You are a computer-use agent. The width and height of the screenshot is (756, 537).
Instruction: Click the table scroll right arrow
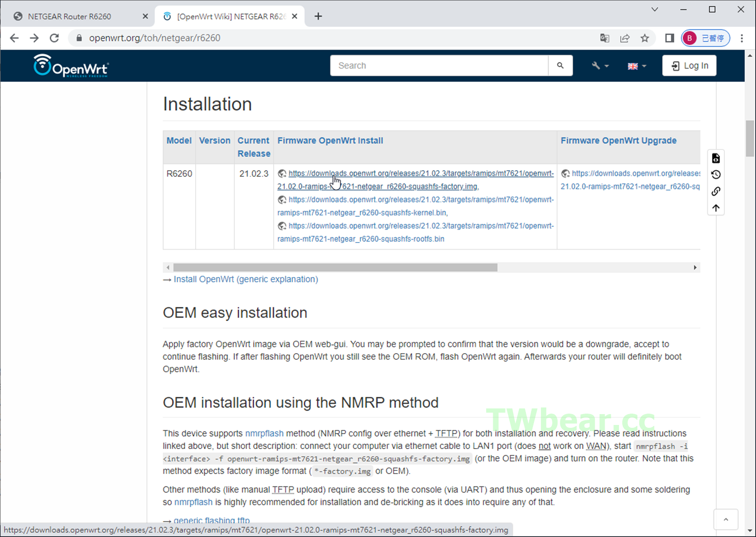[x=695, y=268]
